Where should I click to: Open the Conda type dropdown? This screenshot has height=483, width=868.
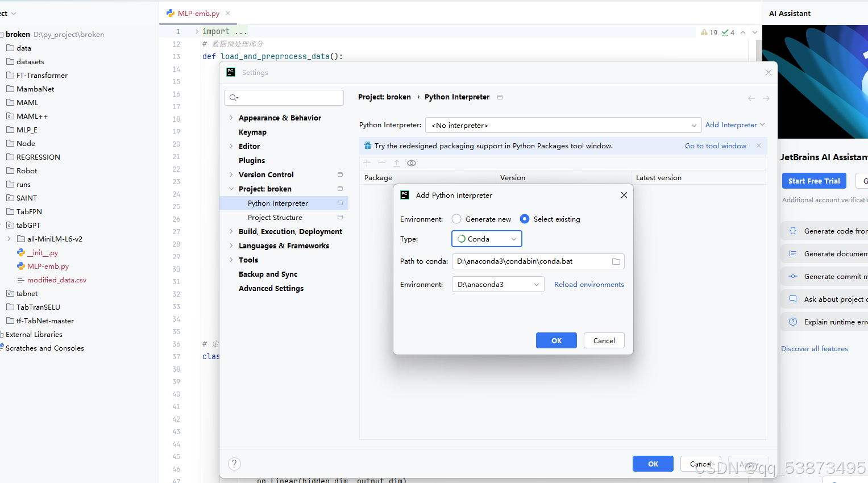(x=487, y=239)
